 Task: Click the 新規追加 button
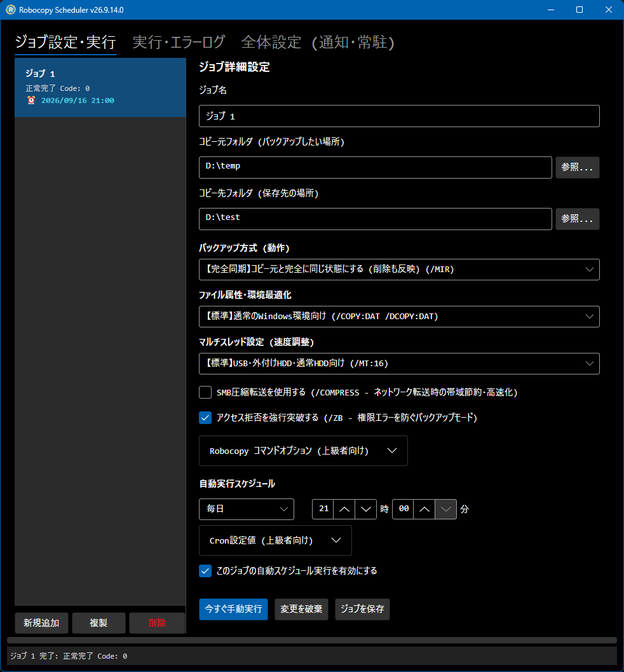[41, 623]
